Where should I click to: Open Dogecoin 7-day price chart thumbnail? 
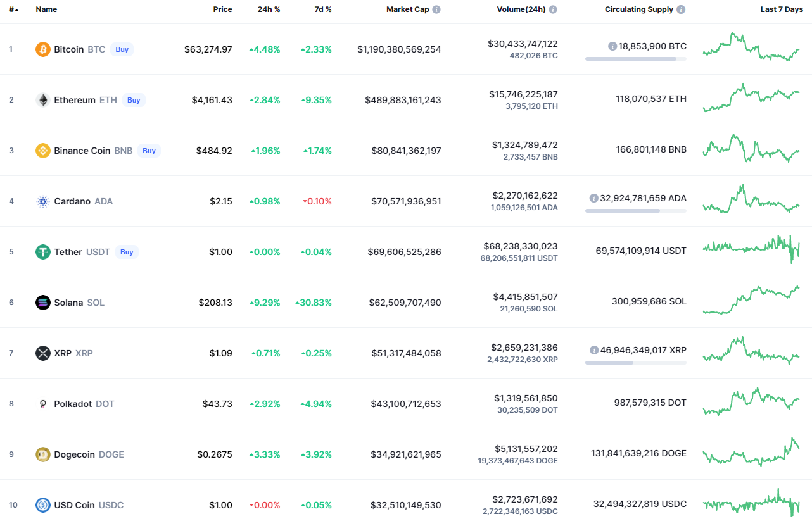(751, 451)
